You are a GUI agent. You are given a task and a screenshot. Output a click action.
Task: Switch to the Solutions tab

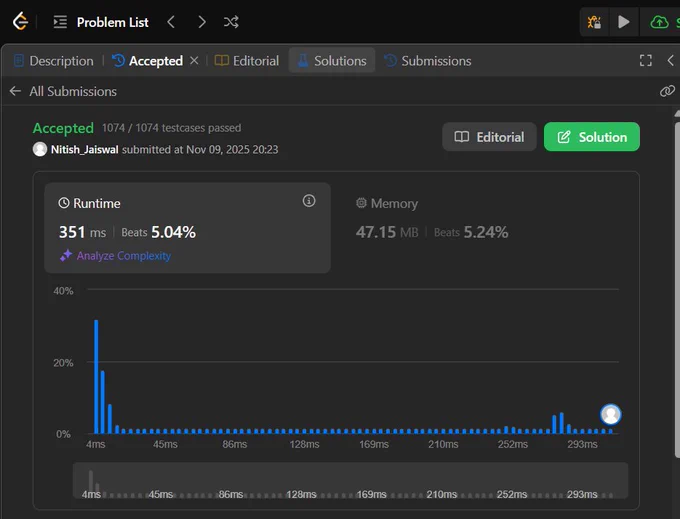[332, 61]
